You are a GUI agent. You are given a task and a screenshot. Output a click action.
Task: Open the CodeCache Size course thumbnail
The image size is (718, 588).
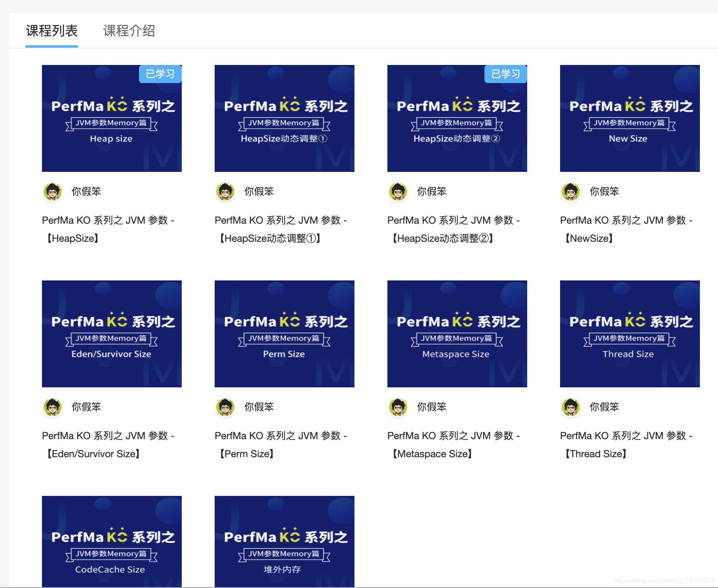[x=111, y=542]
